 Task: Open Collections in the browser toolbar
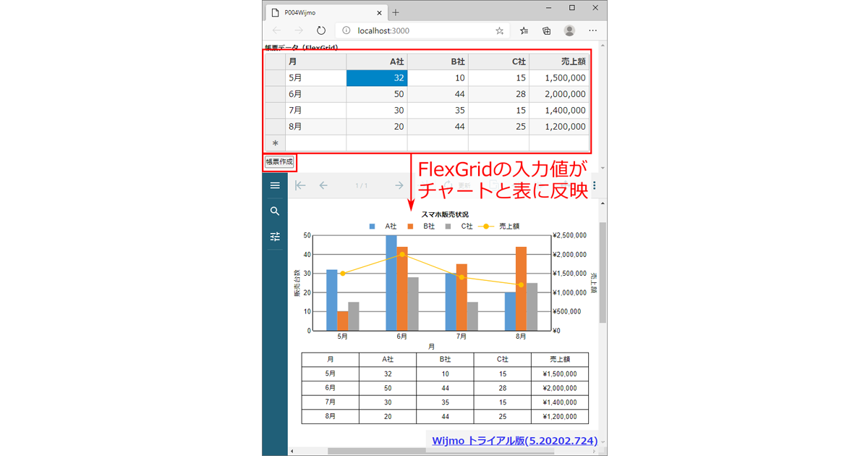point(546,30)
